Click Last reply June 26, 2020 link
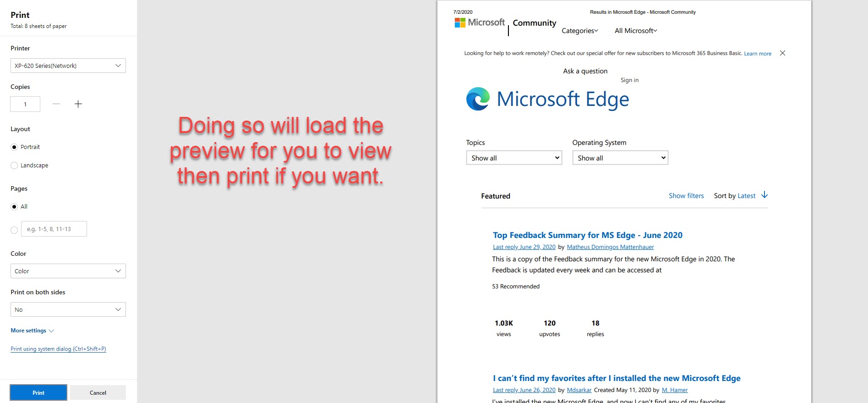 click(x=524, y=390)
